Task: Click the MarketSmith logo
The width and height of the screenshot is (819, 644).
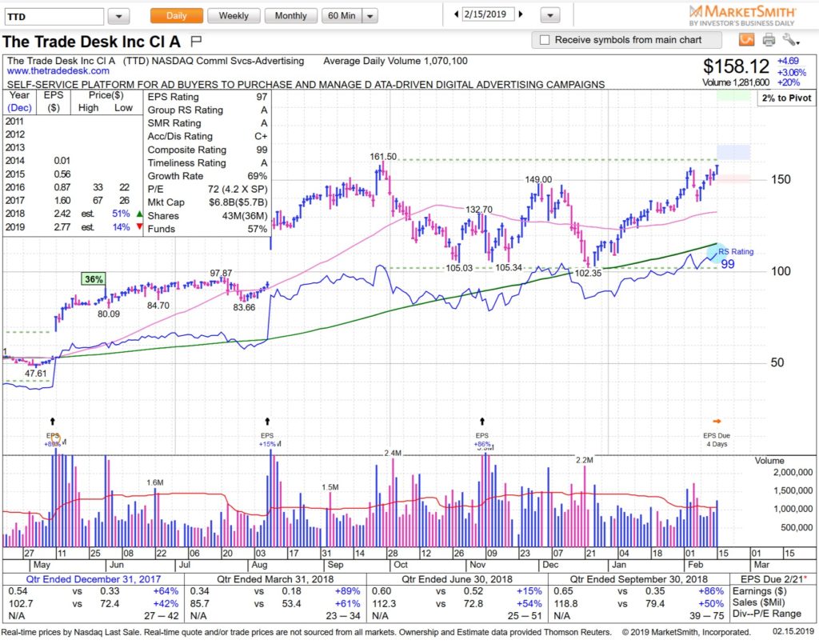Action: tap(742, 15)
